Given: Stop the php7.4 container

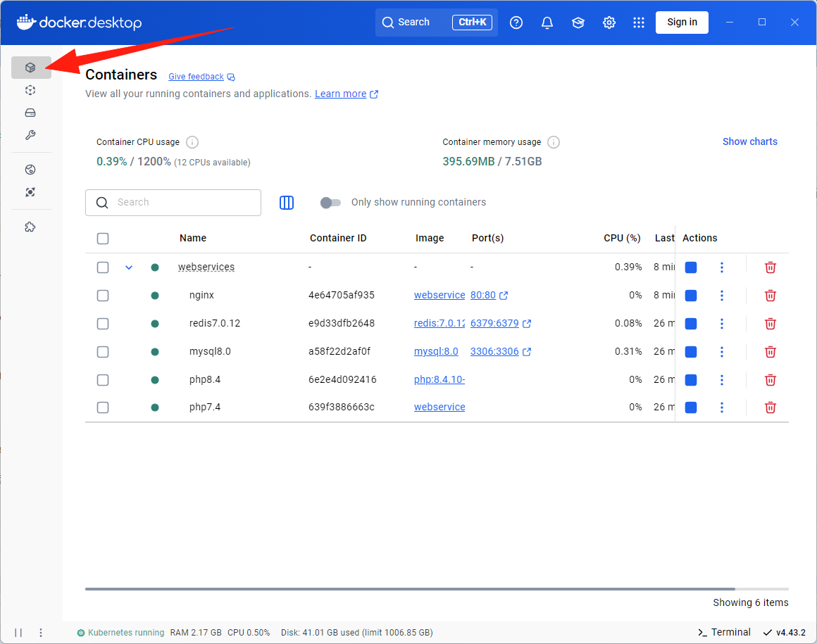Looking at the screenshot, I should [x=691, y=408].
